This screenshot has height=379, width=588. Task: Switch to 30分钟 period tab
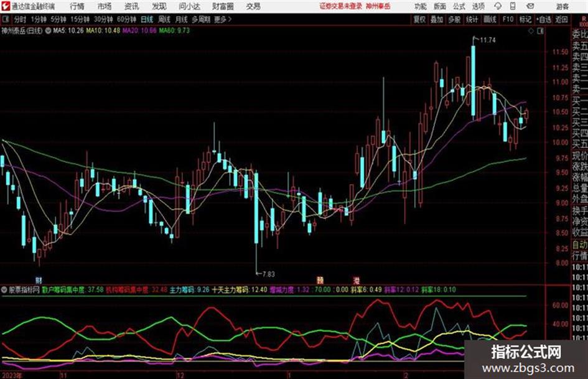pos(103,19)
